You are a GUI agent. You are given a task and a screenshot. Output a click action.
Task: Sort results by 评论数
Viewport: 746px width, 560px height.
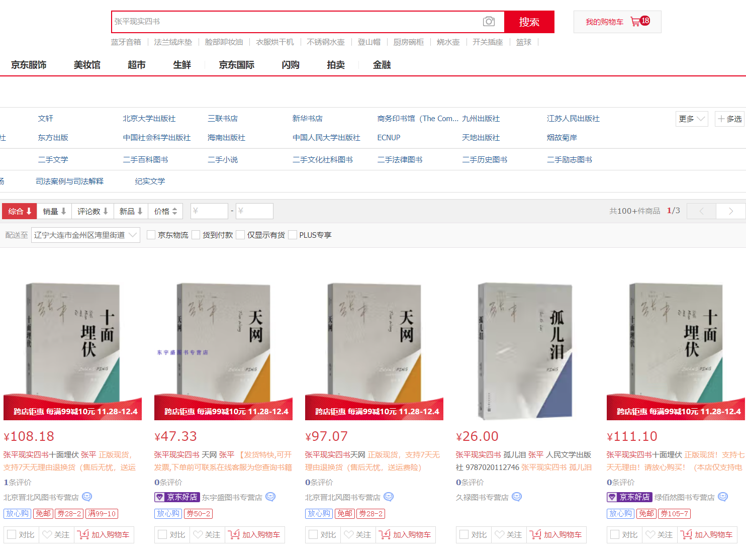[x=92, y=211]
